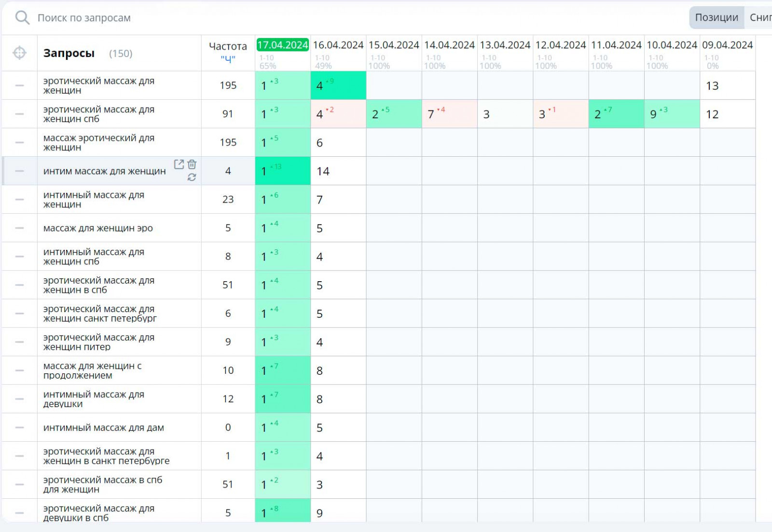Image resolution: width=772 pixels, height=532 pixels.
Task: Click the dash marker beside эротический массаж для женщин питер
Action: [19, 342]
